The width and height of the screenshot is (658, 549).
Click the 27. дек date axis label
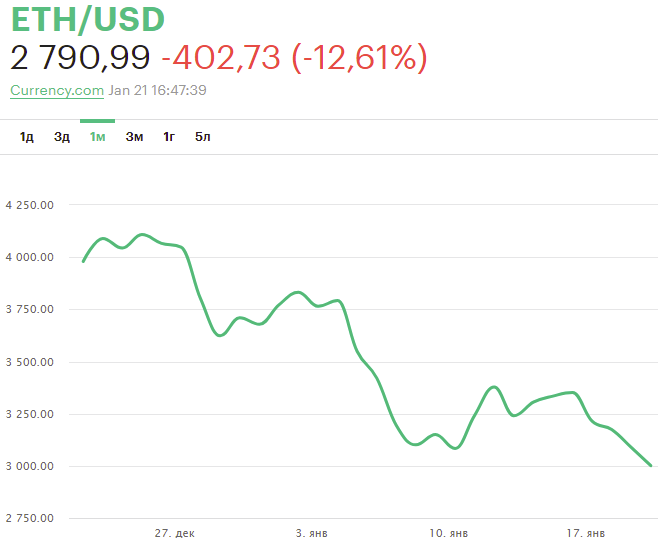(x=175, y=533)
